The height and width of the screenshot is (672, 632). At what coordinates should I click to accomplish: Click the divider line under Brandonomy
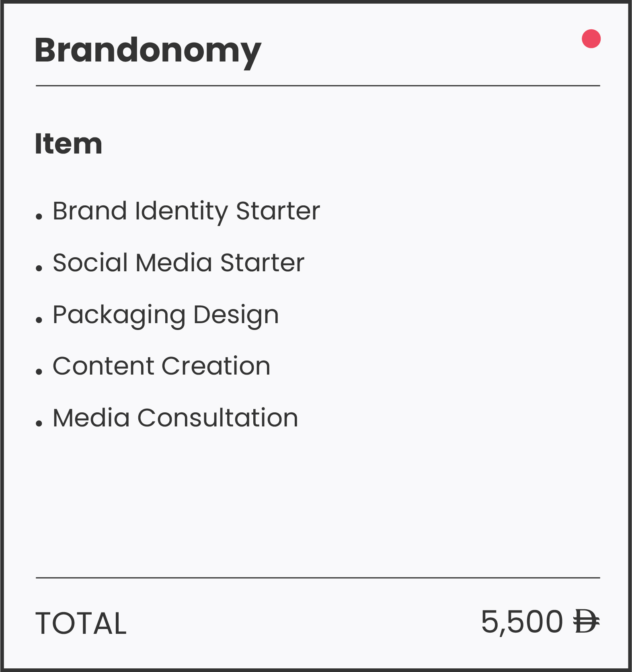(318, 86)
